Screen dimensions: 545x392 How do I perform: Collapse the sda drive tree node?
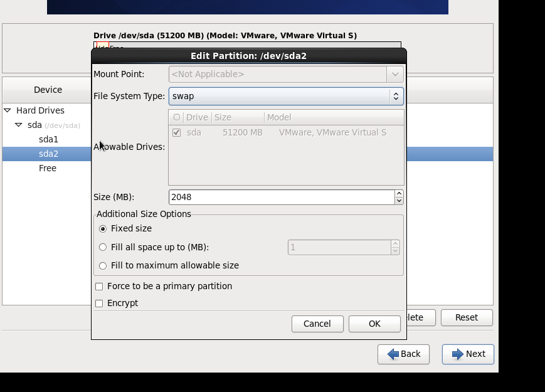(18, 125)
